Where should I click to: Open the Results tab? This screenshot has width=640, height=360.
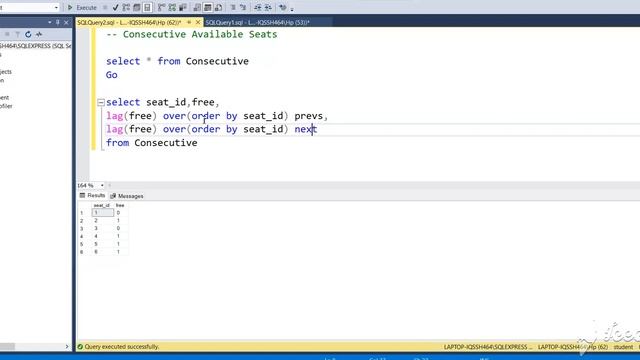point(92,196)
